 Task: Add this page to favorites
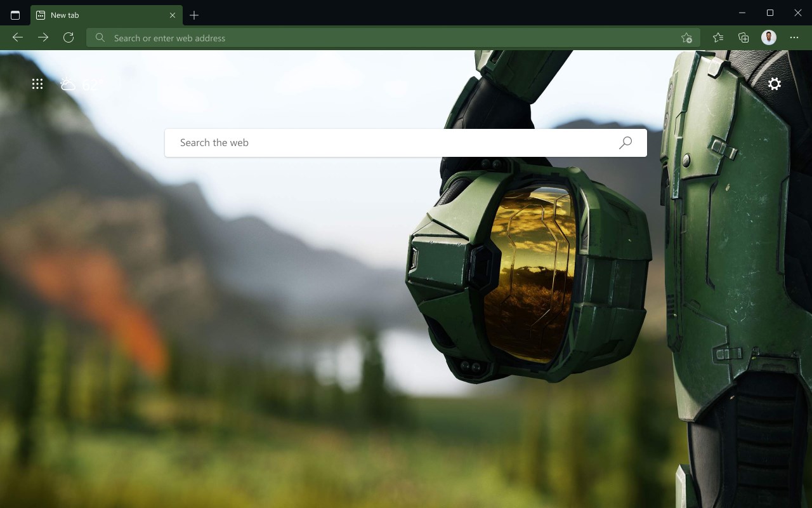click(x=686, y=38)
